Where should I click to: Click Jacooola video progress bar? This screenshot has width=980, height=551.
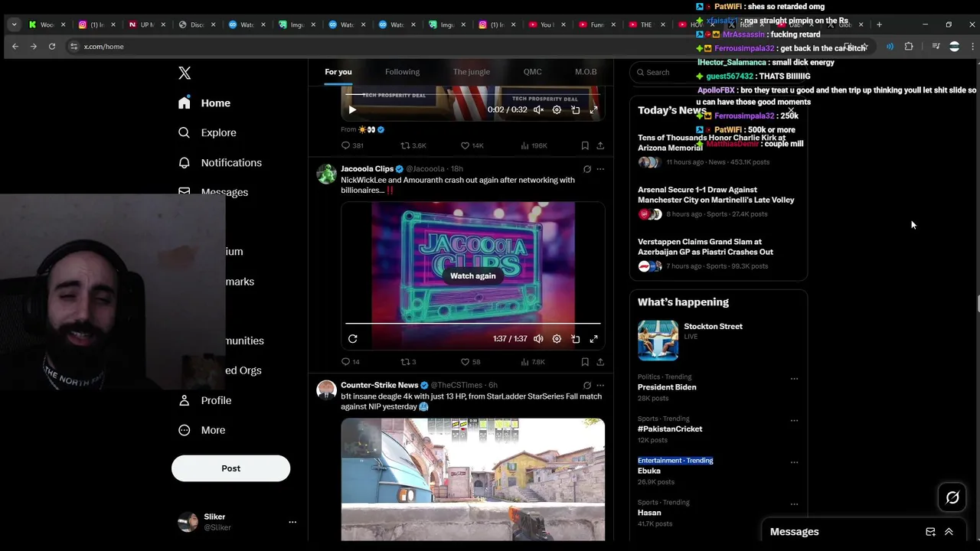coord(472,324)
